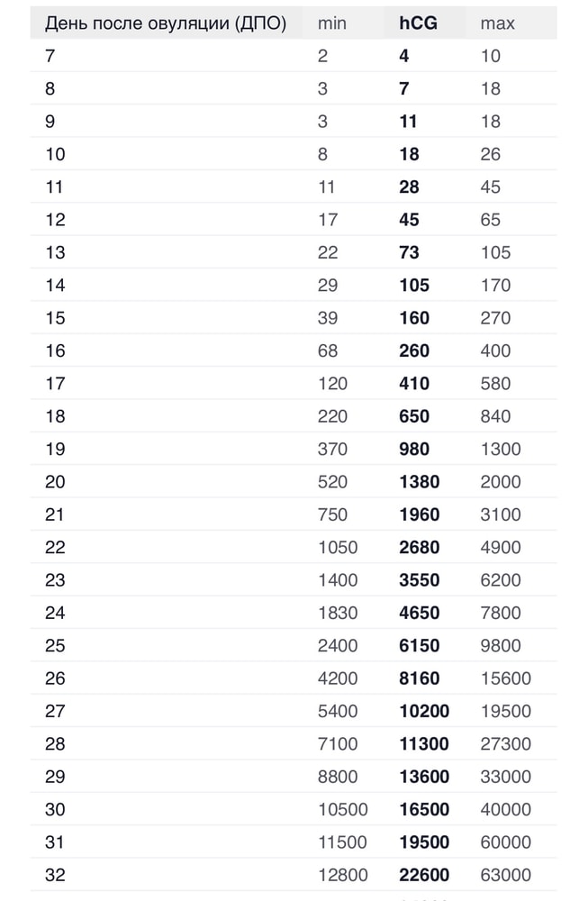Select the hCG value 8160

[x=420, y=678]
